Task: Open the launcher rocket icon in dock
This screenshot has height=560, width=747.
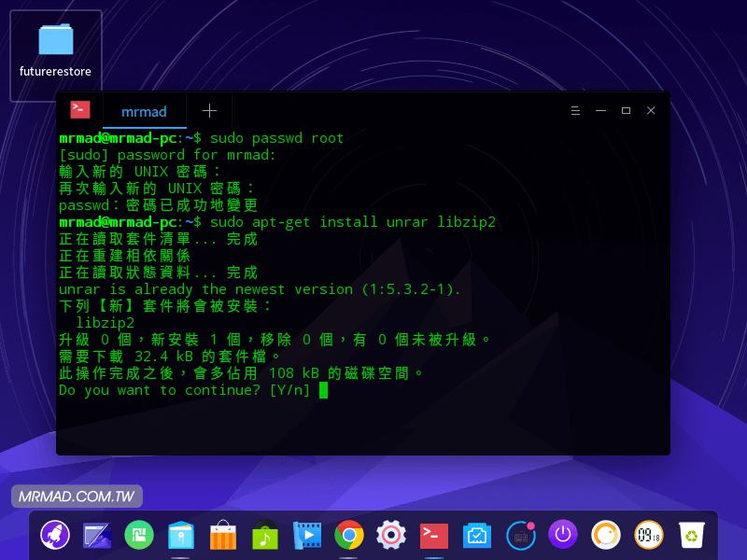Action: click(56, 536)
